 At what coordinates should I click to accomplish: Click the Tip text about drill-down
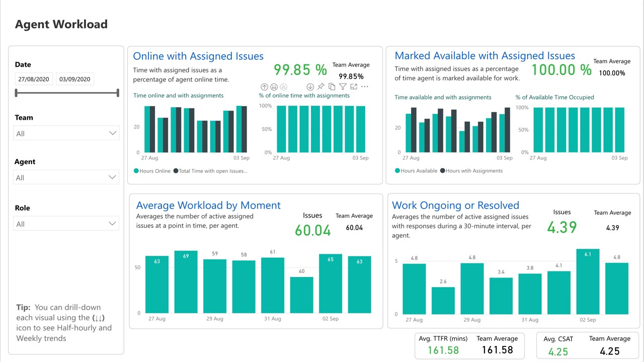click(x=64, y=323)
